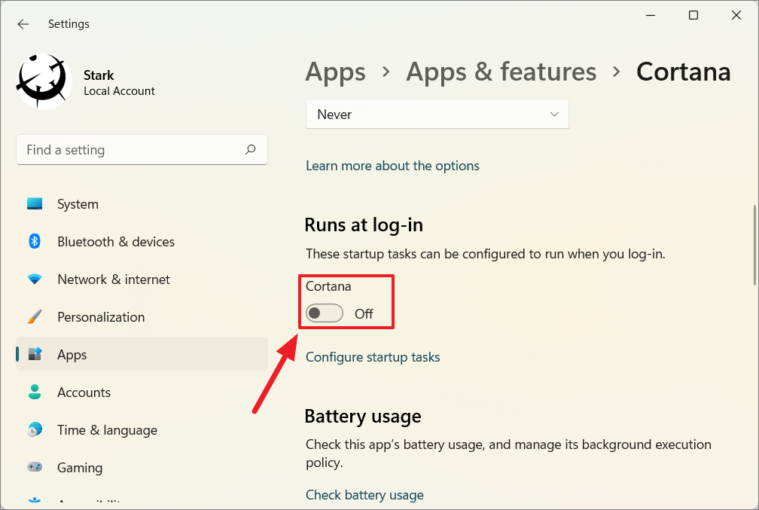Click the Gaming controller icon
The height and width of the screenshot is (510, 759).
click(34, 467)
